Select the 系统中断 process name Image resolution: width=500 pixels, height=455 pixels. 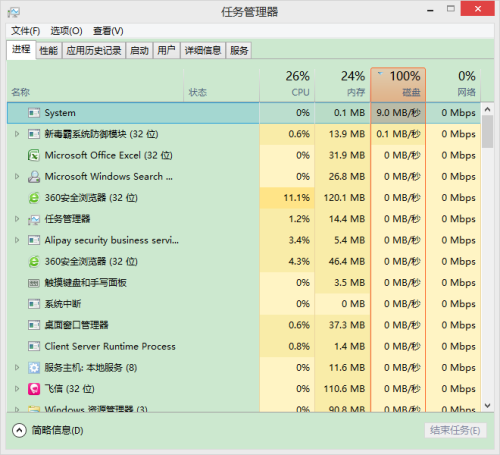pos(63,304)
